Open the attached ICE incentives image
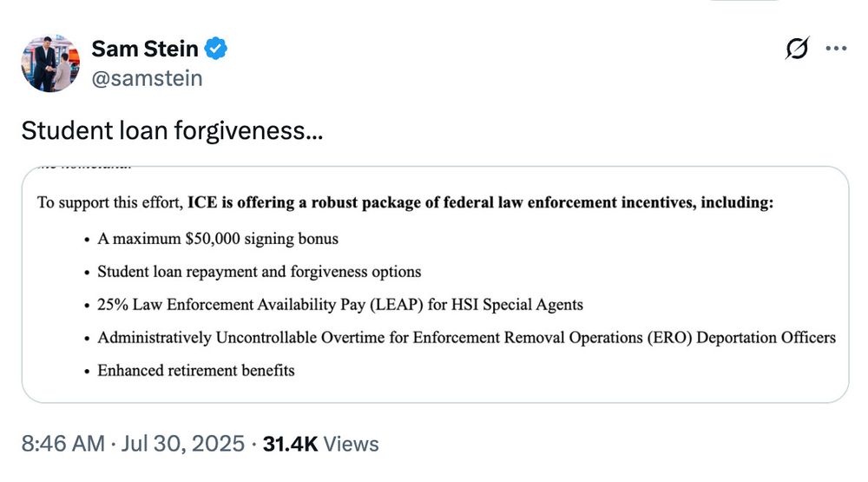The width and height of the screenshot is (868, 482). click(435, 284)
